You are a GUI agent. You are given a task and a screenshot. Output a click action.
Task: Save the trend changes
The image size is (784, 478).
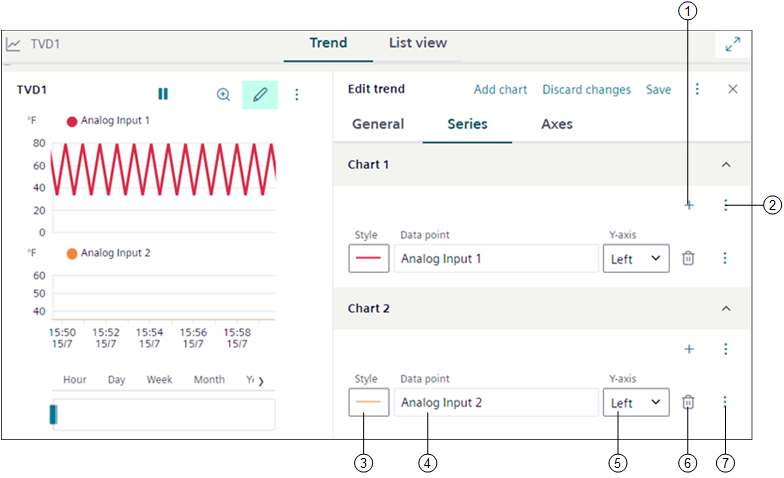[658, 90]
